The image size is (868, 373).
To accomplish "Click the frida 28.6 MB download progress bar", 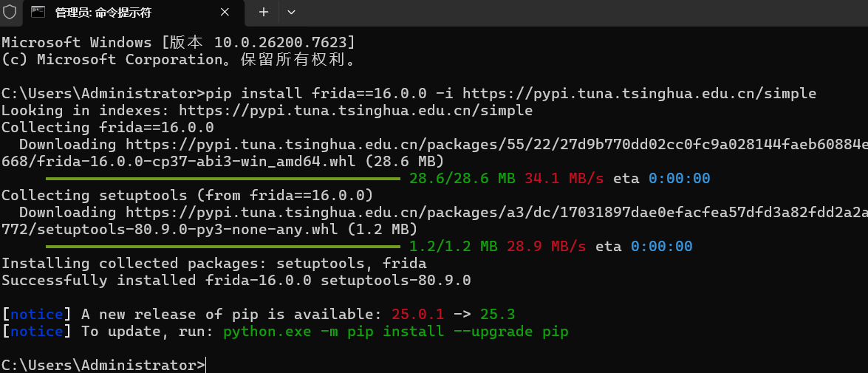I will tap(222, 179).
